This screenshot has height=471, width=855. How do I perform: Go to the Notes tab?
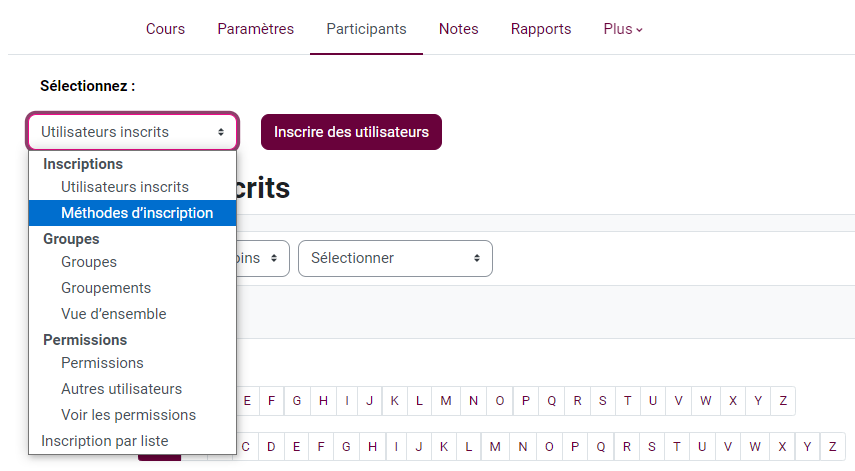point(458,29)
